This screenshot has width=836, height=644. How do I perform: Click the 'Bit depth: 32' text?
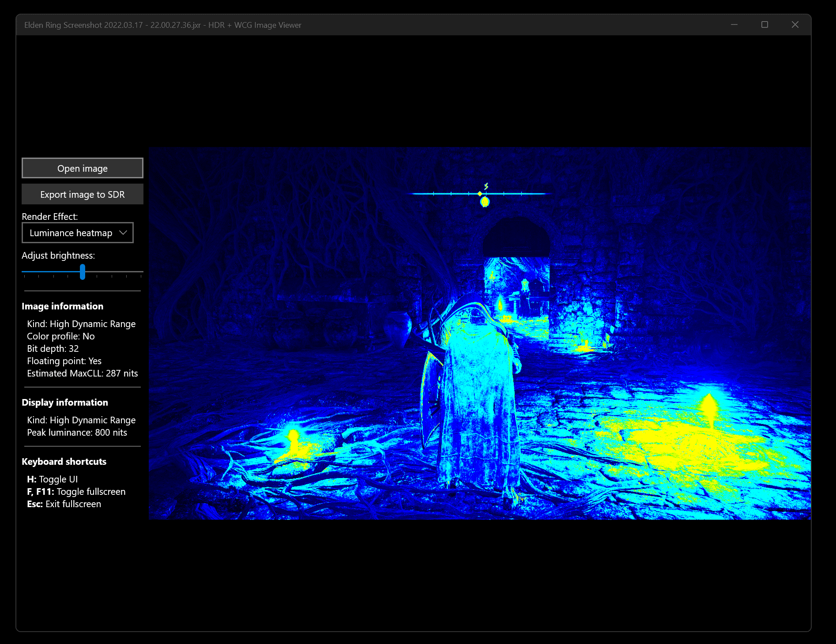[x=53, y=349]
